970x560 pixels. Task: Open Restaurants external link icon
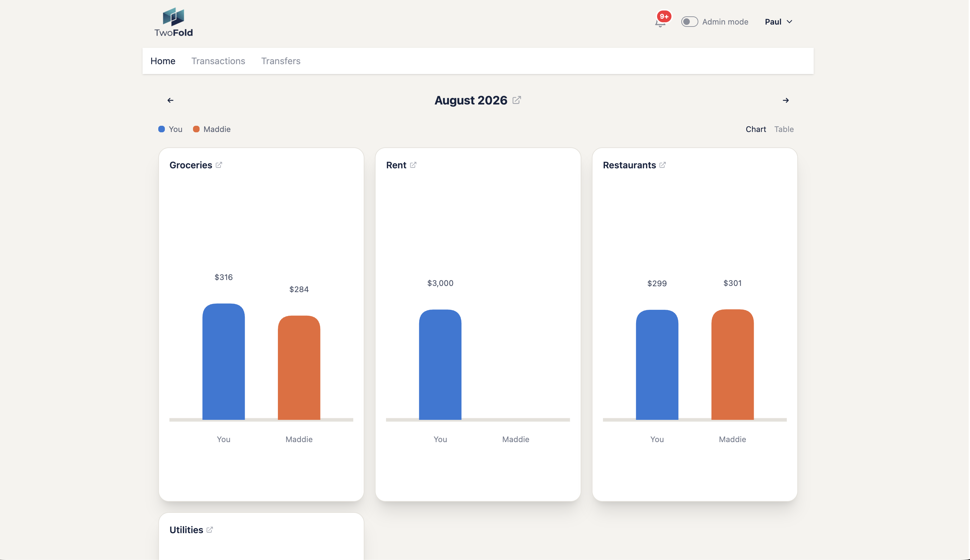pos(663,165)
